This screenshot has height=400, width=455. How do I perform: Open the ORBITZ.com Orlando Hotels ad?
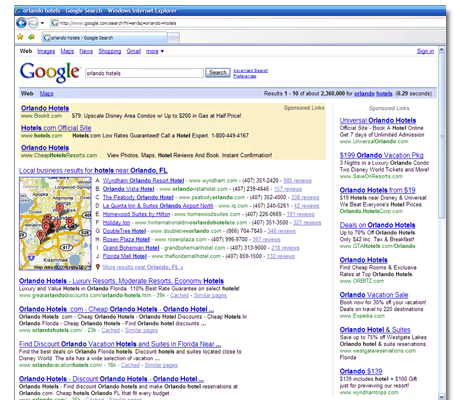[364, 260]
